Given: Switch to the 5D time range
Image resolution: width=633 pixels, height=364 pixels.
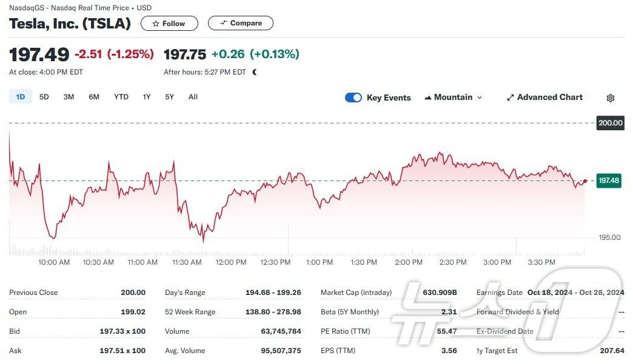Looking at the screenshot, I should (44, 97).
